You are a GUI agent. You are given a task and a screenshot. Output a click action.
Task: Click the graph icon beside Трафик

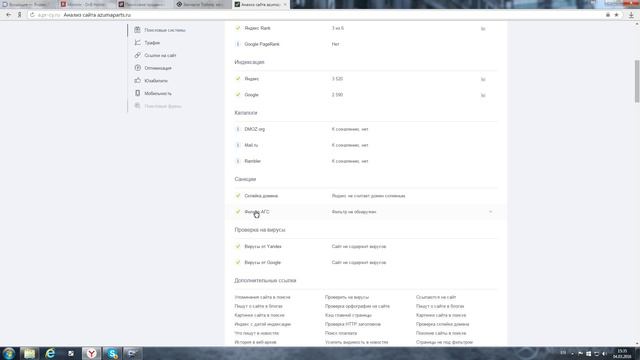[x=138, y=42]
